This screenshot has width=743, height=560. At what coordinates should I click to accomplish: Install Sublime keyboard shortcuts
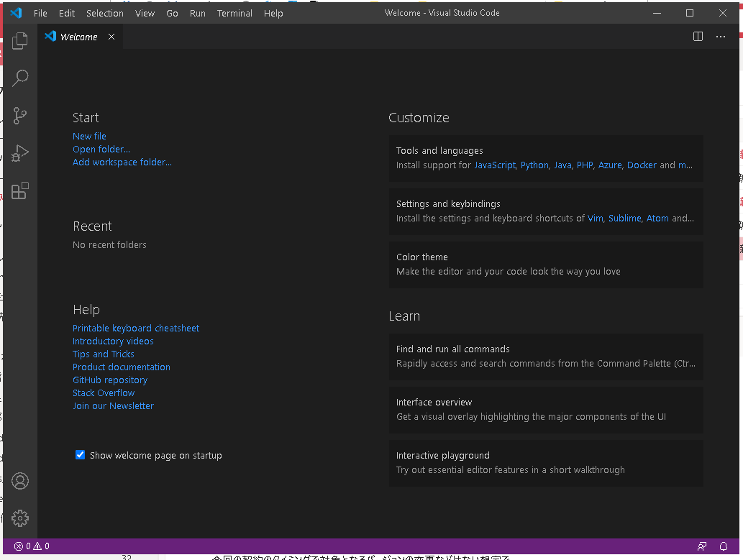click(624, 219)
